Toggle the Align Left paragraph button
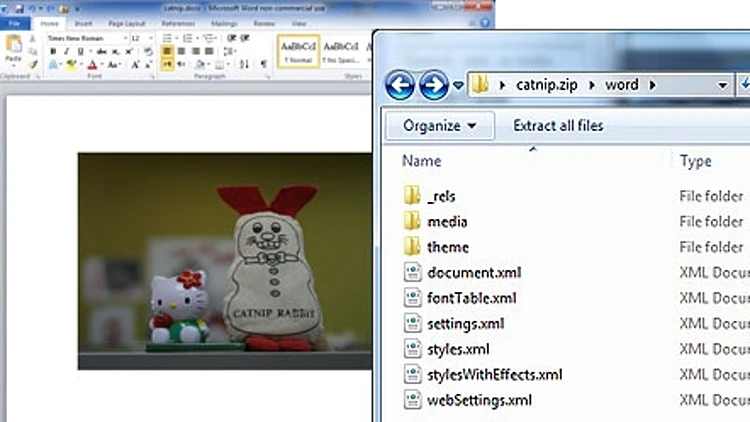 click(167, 51)
